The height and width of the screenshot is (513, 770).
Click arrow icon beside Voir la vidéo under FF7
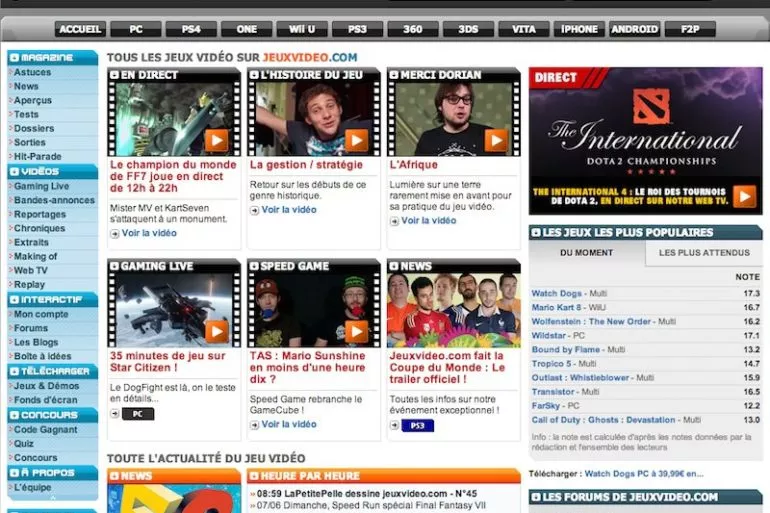coord(115,234)
